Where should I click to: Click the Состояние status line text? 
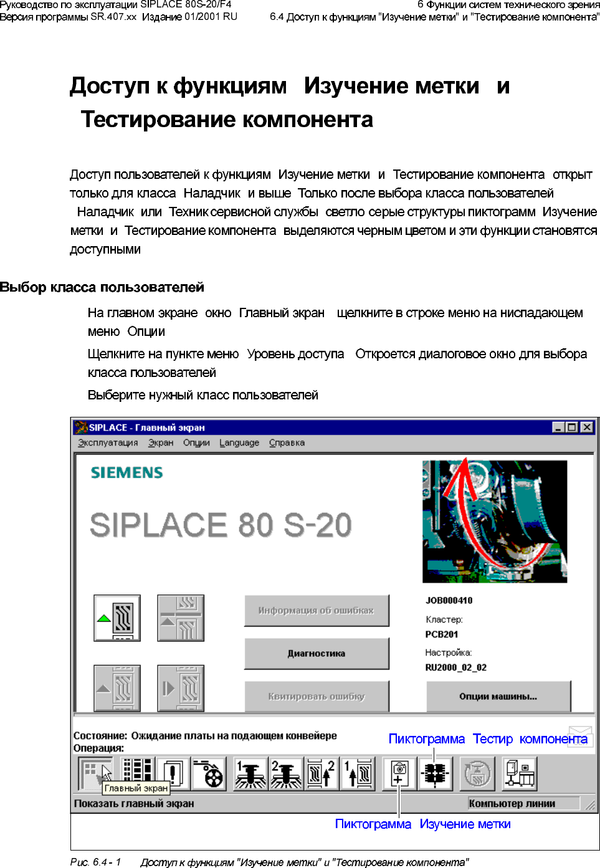(x=206, y=736)
